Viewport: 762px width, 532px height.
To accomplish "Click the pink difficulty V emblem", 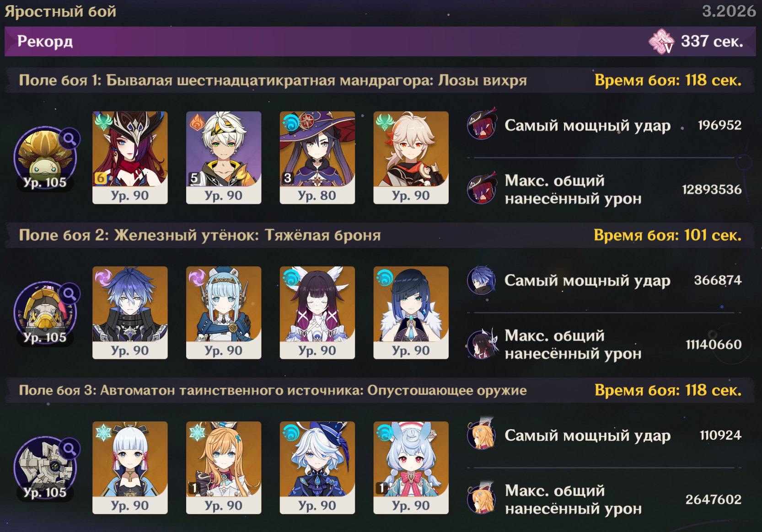I will click(661, 42).
